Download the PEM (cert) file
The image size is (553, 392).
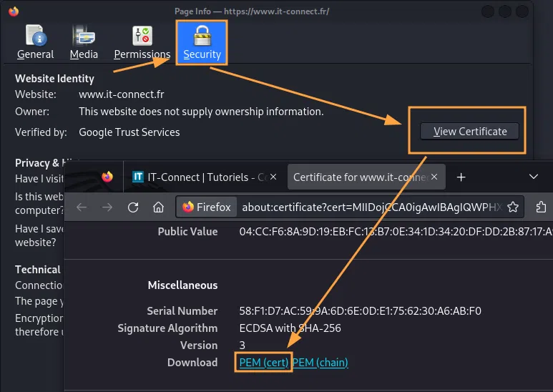pyautogui.click(x=263, y=363)
